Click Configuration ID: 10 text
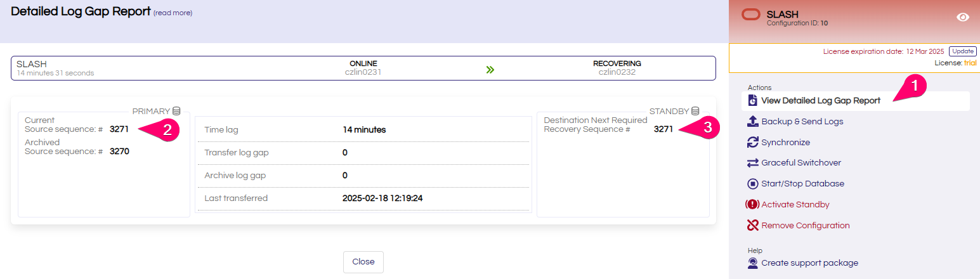 [797, 23]
